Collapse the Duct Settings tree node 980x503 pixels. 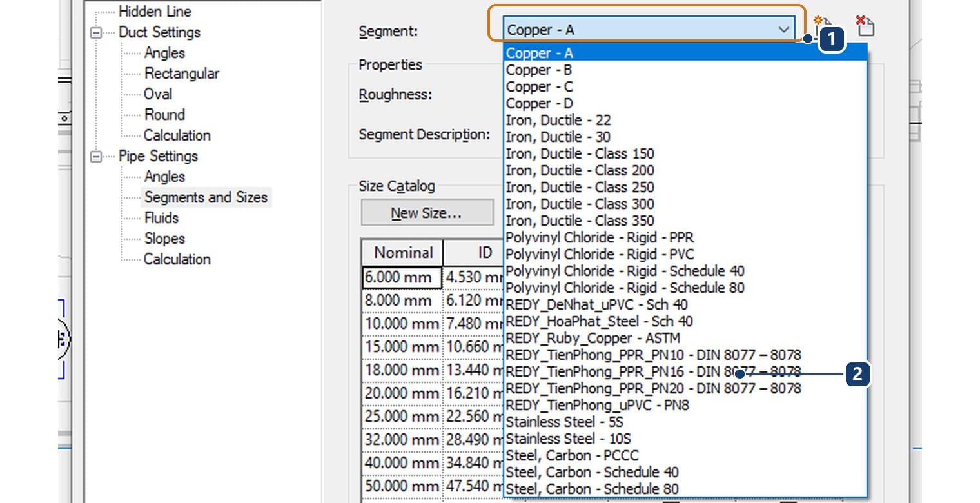97,32
